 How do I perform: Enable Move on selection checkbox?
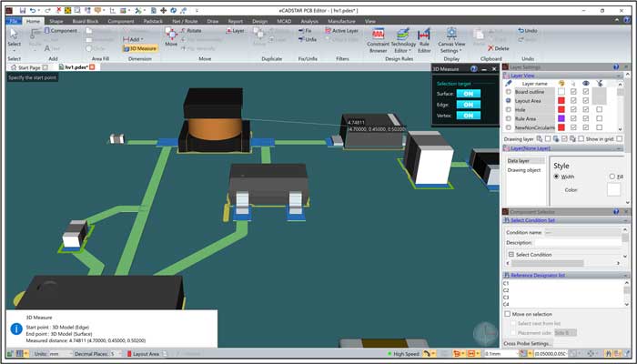[508, 314]
